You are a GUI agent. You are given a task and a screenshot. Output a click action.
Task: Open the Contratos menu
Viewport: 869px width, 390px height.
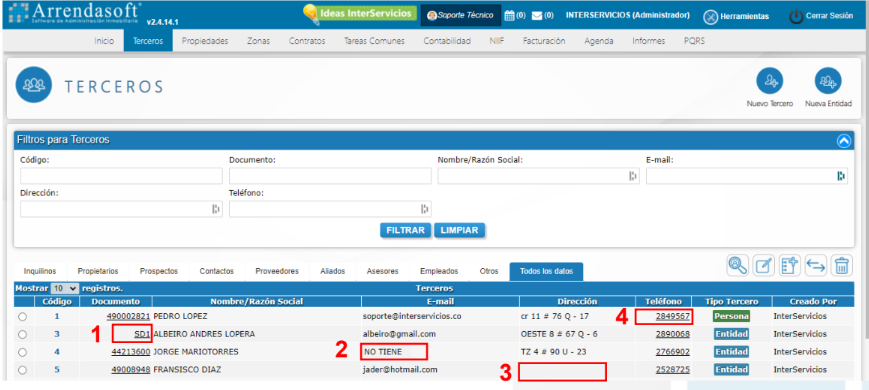coord(307,41)
